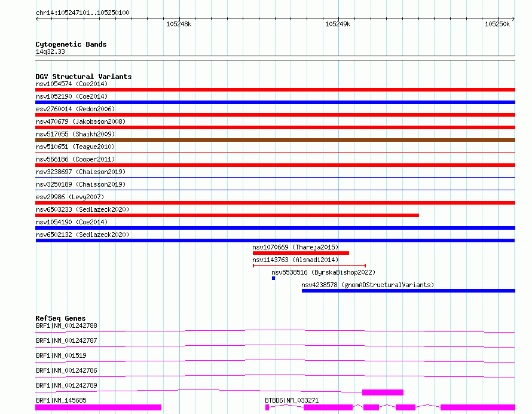The image size is (532, 414).
Task: Open the nsv5538516 (ByrskaBishop2022) label
Action: 323,272
